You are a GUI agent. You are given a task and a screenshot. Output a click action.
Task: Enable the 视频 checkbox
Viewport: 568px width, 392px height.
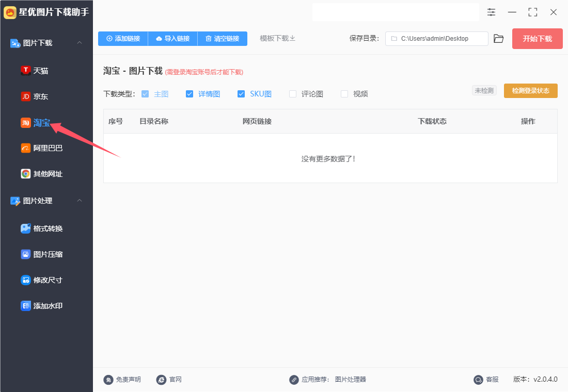[344, 94]
